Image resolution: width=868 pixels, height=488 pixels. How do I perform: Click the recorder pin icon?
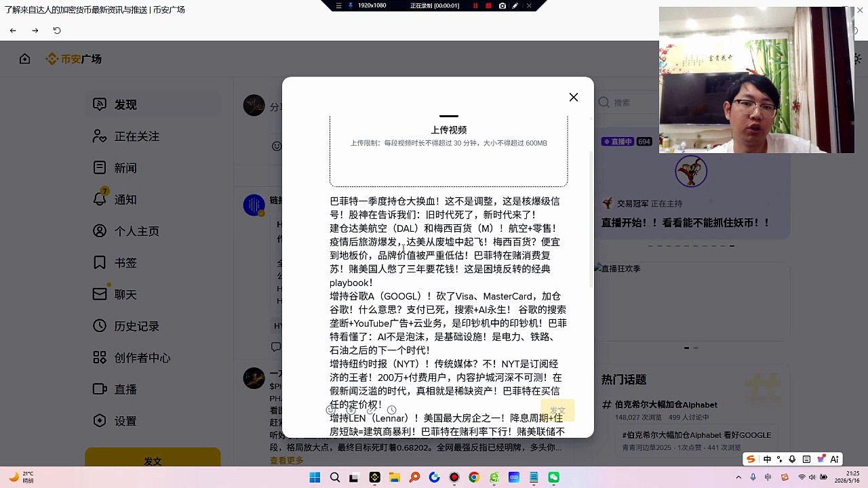351,5
